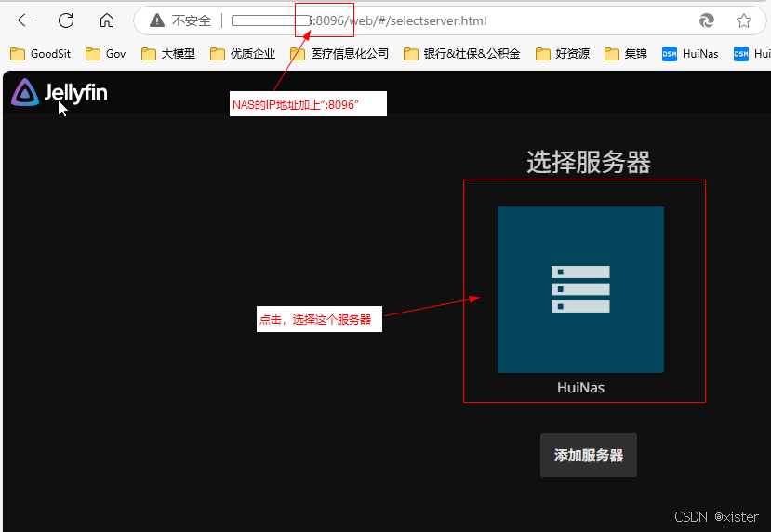Click the 不安全 security label
Viewport: 771px width, 532px height.
click(x=192, y=20)
